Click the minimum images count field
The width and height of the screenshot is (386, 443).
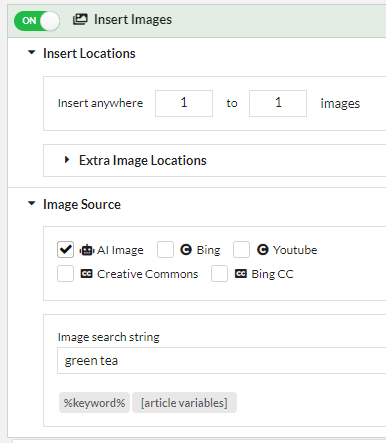pyautogui.click(x=184, y=103)
